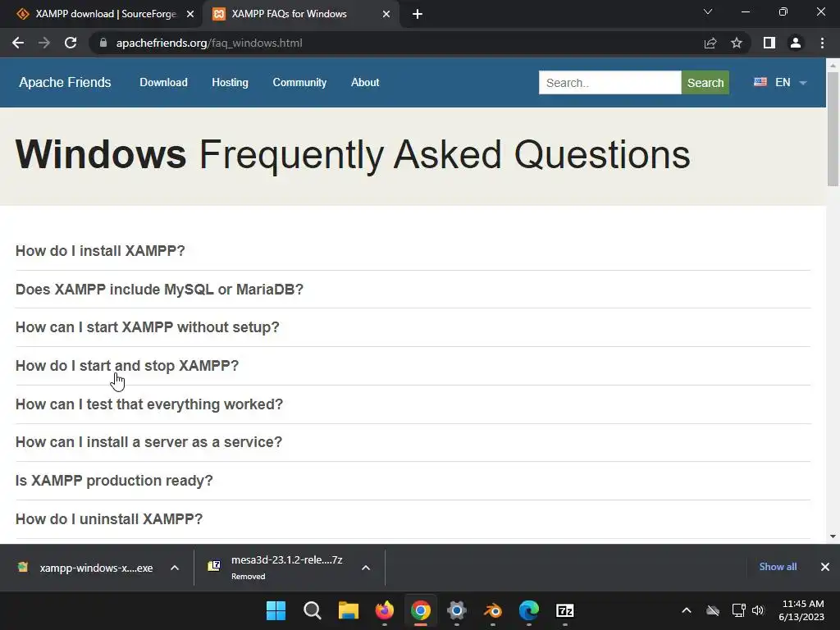
Task: Open a new browser tab
Action: tap(418, 15)
